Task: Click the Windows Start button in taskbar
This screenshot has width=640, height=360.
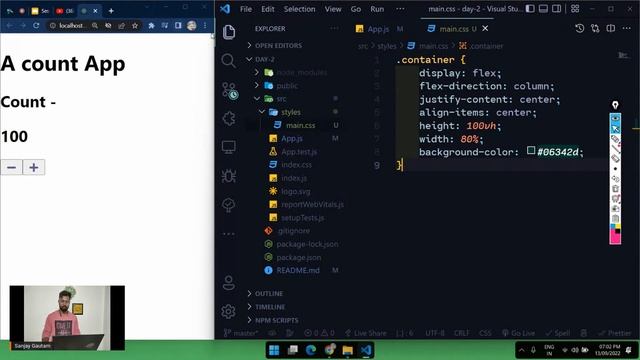Action: (274, 350)
